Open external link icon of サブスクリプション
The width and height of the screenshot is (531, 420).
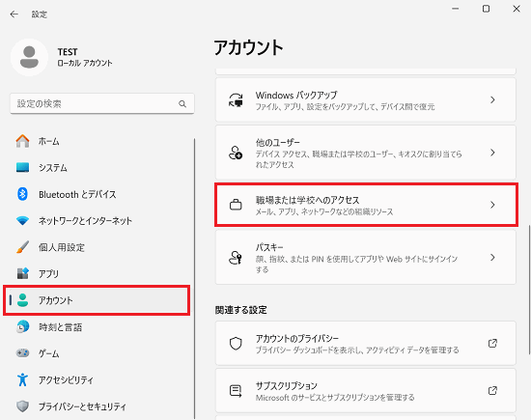tap(492, 390)
